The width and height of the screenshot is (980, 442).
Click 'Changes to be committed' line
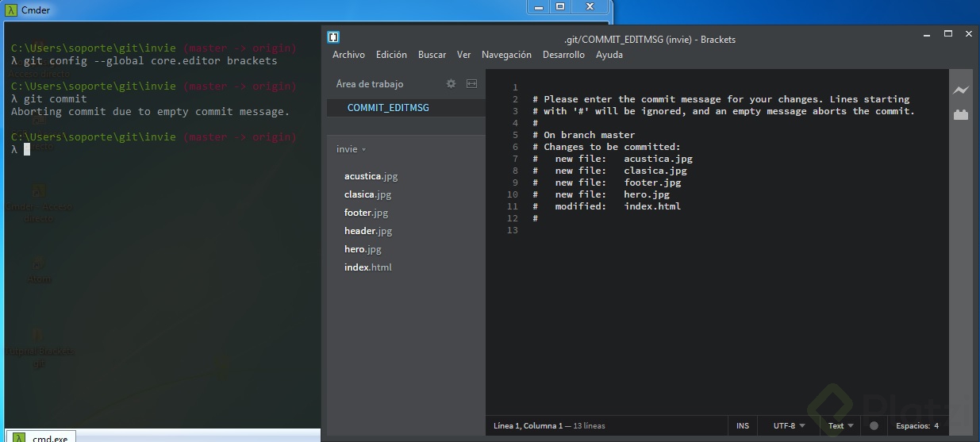(x=607, y=147)
